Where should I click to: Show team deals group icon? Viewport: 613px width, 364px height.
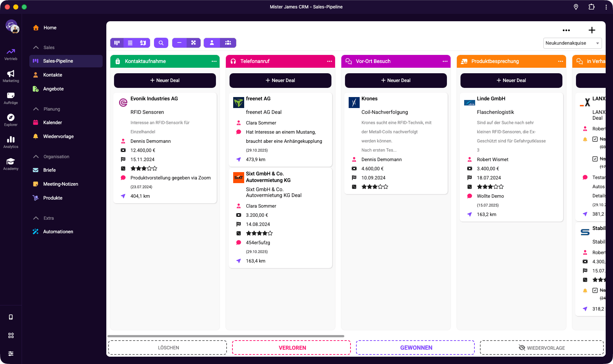[x=228, y=43]
